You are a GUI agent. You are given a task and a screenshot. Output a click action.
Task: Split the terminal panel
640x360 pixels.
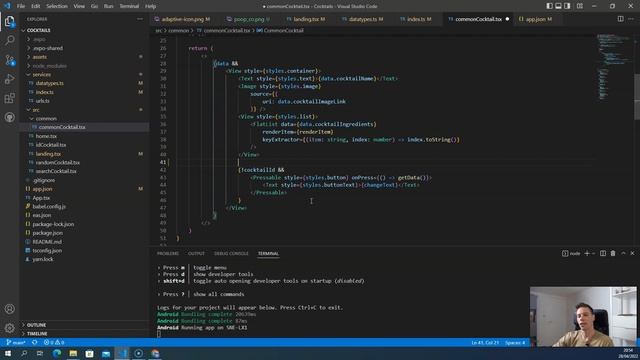point(603,253)
